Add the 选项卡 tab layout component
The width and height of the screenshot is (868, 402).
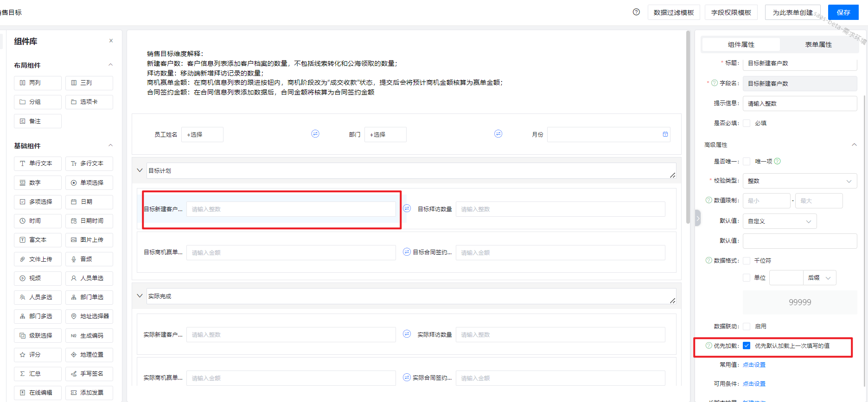click(89, 102)
